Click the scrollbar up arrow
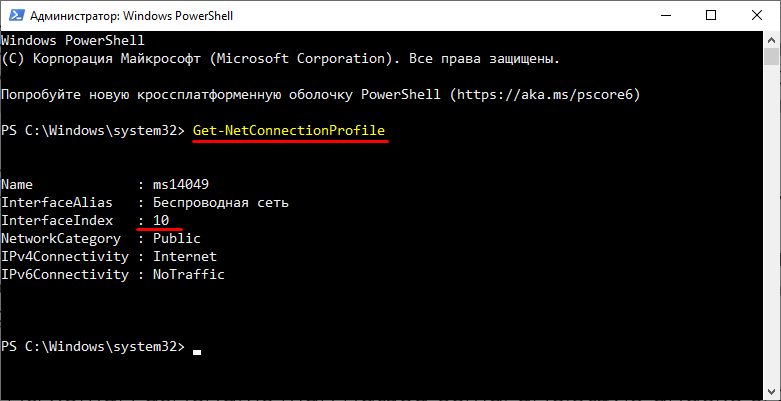 click(x=772, y=39)
